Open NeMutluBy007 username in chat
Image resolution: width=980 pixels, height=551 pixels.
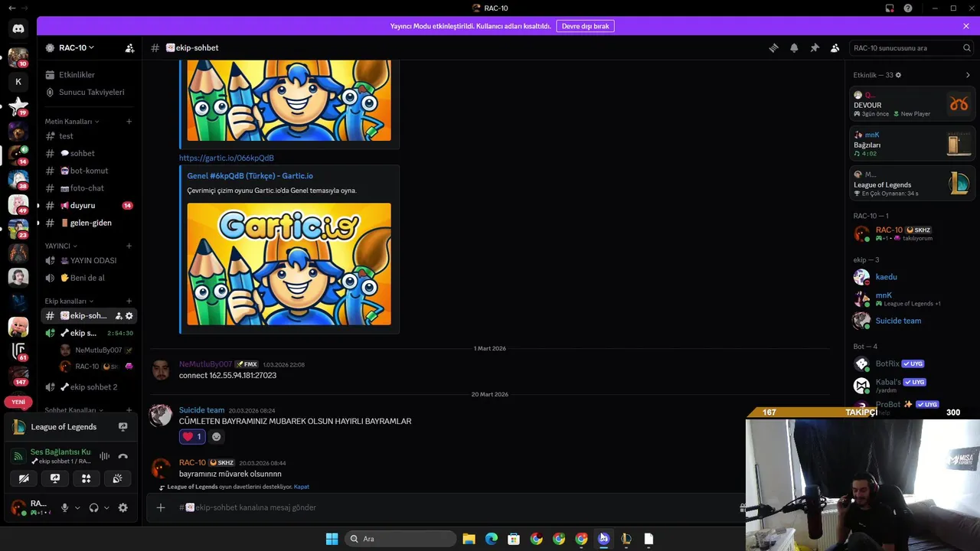(x=205, y=364)
